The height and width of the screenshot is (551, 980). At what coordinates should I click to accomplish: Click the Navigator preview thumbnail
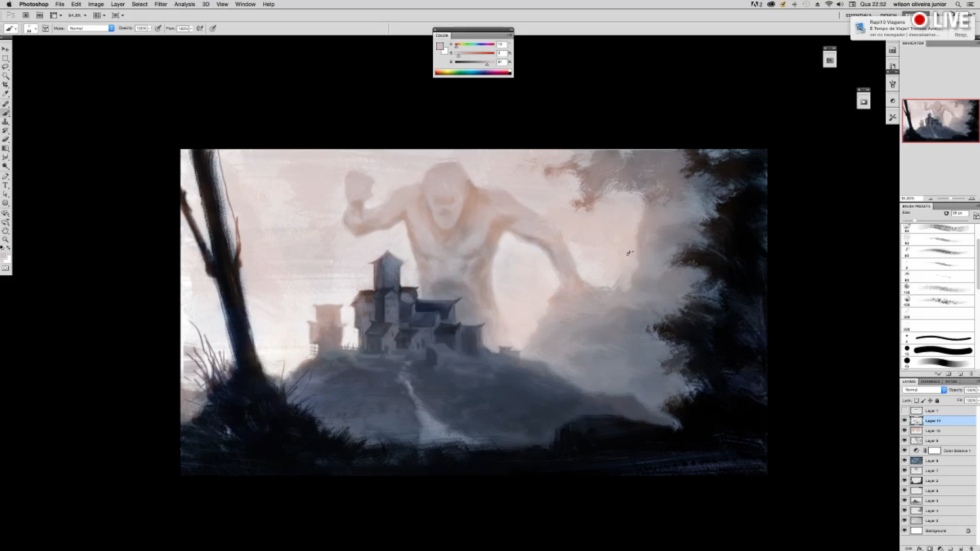(x=940, y=121)
